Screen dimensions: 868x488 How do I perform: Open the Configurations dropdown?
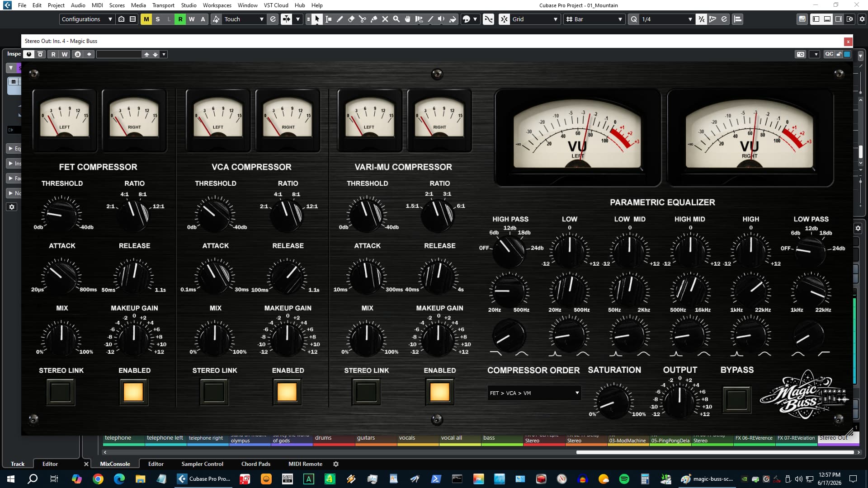click(87, 19)
